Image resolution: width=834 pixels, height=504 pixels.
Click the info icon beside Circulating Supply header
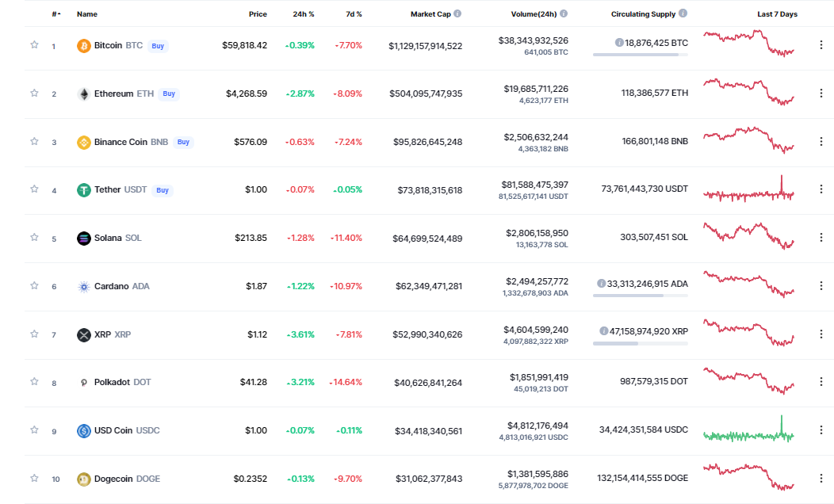click(683, 14)
